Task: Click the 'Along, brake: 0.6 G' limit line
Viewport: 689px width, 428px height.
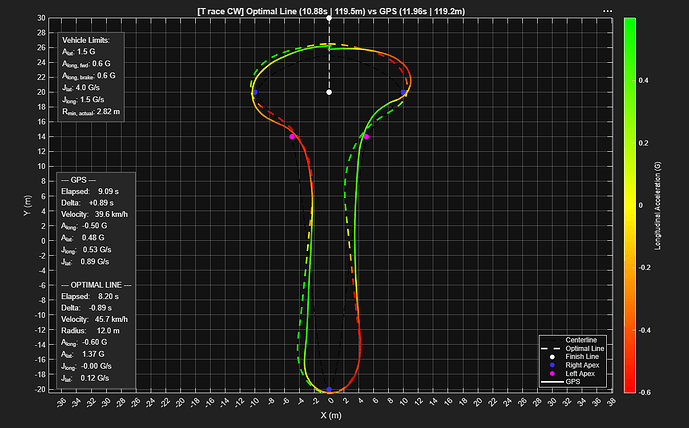Action: 88,76
